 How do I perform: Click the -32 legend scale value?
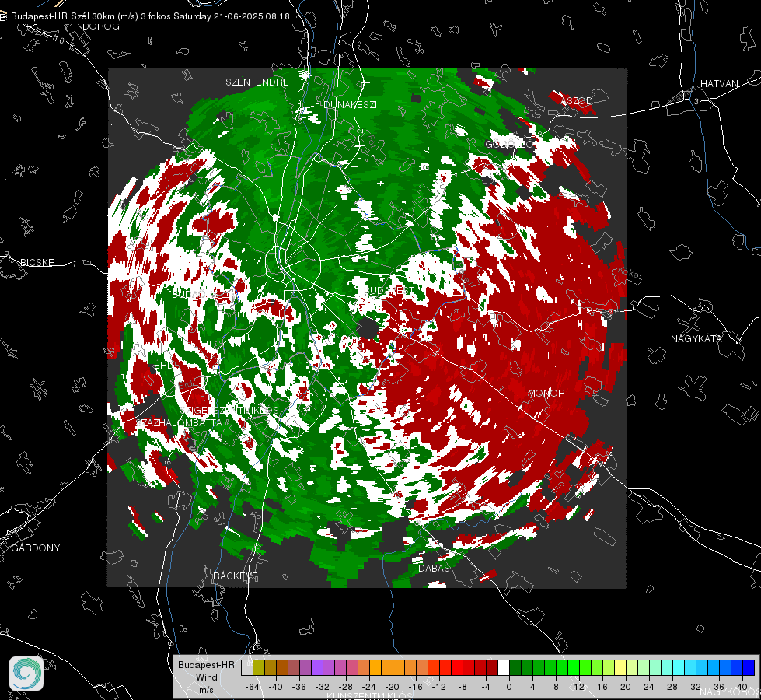tap(323, 687)
